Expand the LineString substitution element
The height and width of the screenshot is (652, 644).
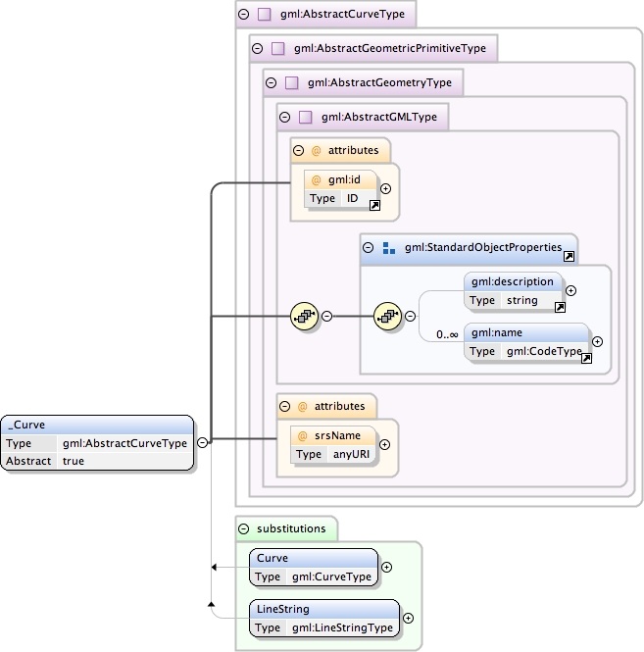pos(409,619)
